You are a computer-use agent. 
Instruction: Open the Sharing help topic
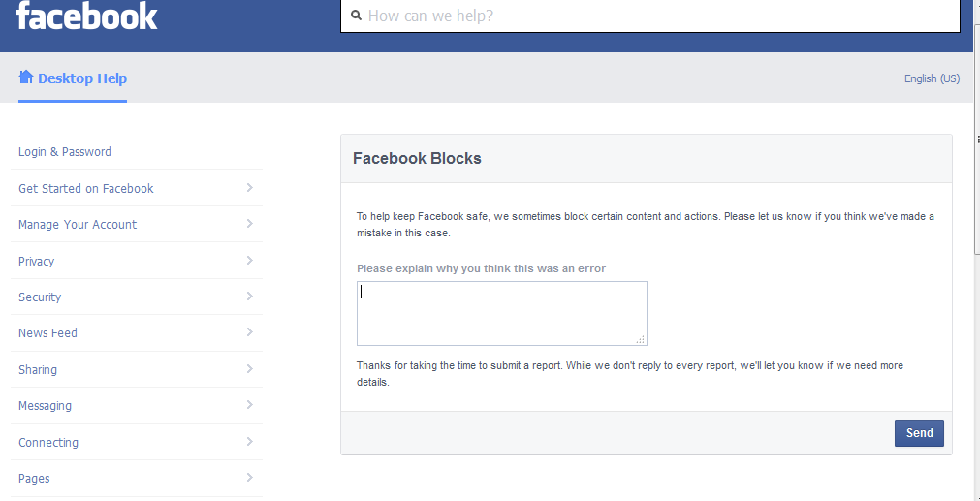point(38,370)
